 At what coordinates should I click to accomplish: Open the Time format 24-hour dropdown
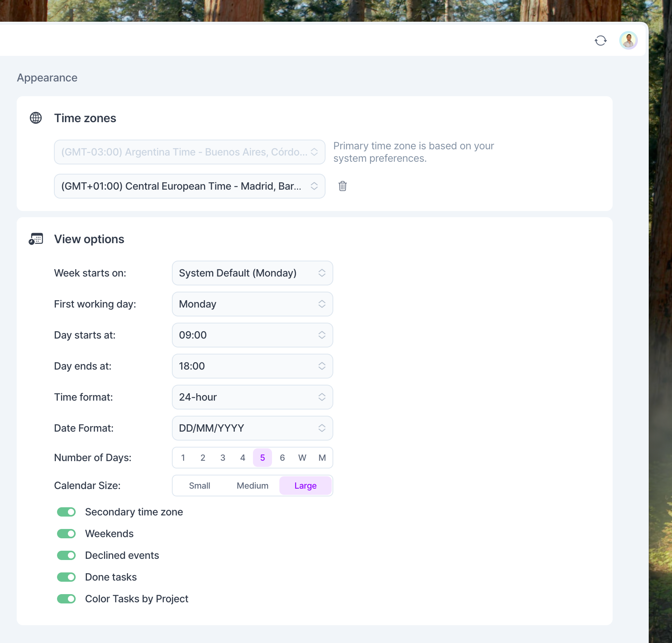point(253,397)
